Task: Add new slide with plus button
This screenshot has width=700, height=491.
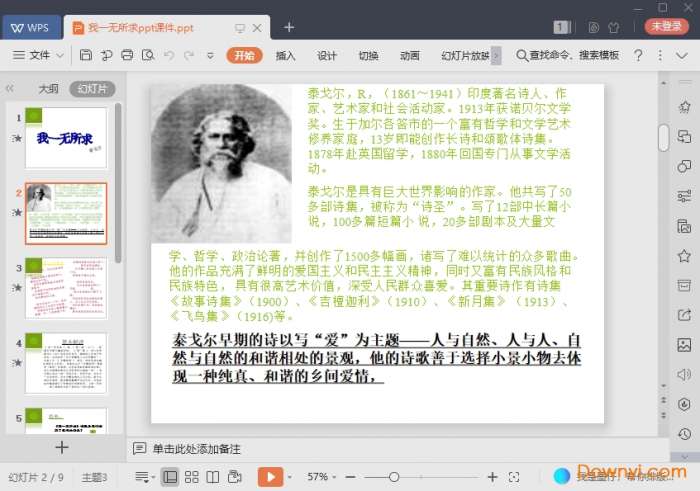Action: 62,447
